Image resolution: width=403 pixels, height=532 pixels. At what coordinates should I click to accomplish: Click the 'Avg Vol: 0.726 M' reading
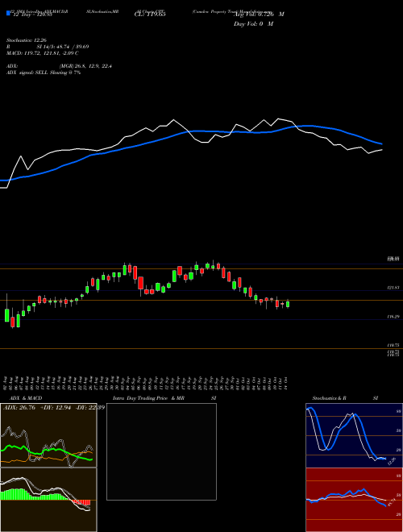259,15
